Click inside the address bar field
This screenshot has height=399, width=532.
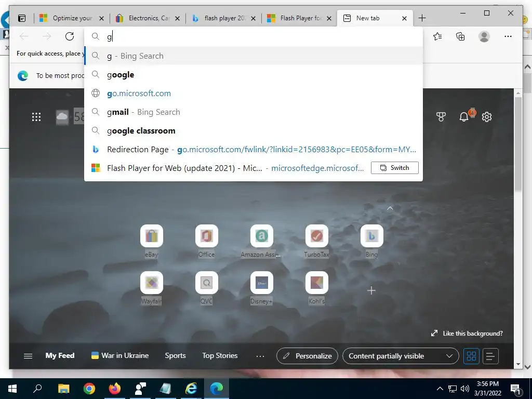[x=254, y=36]
